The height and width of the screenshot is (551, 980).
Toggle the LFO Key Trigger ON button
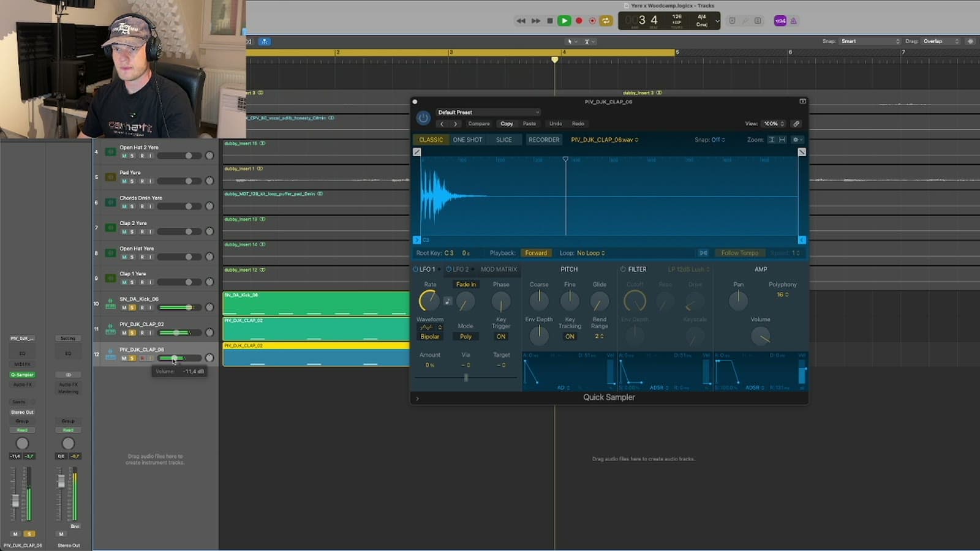pos(501,337)
